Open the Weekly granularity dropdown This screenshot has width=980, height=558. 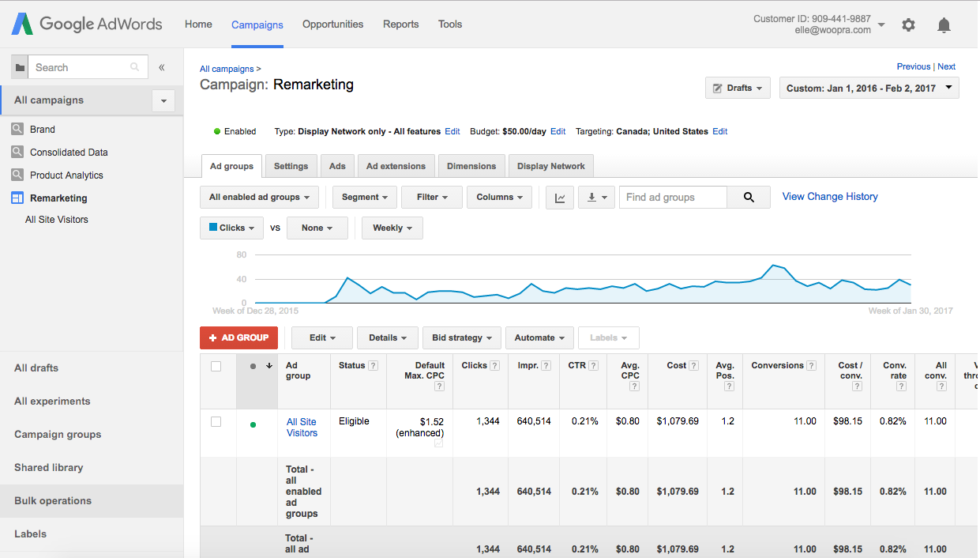click(392, 228)
